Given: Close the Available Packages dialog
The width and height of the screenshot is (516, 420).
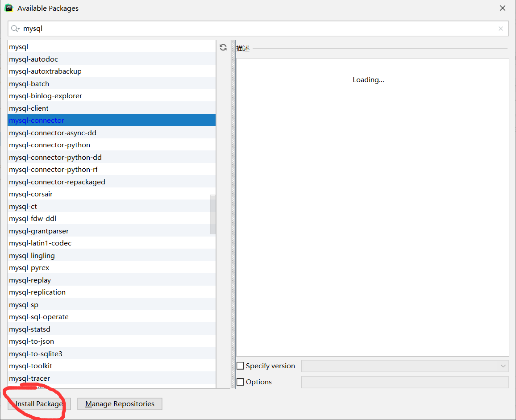Looking at the screenshot, I should click(504, 8).
